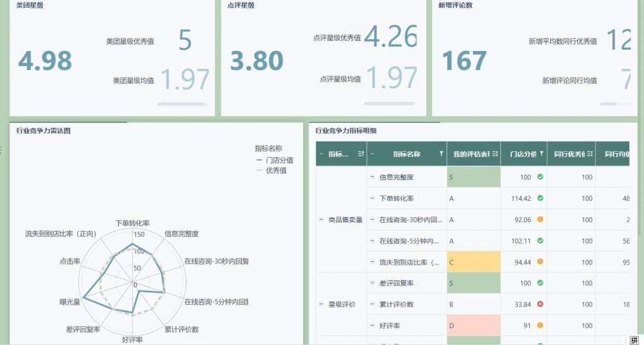Collapse all via minus in 指标... header
The image size is (644, 345).
(321, 154)
